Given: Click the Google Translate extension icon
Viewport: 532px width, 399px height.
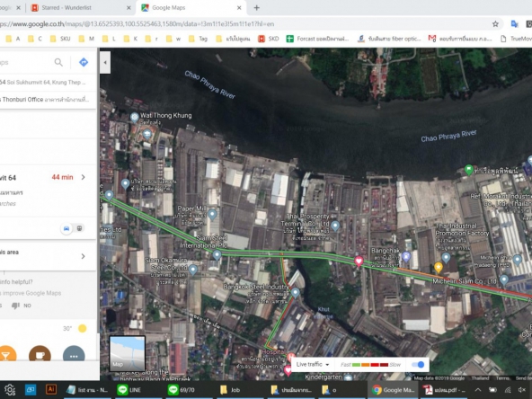Looking at the screenshot, I should 514,24.
